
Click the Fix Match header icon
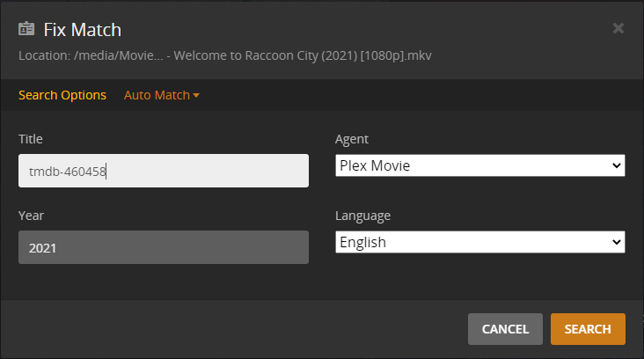(x=27, y=29)
